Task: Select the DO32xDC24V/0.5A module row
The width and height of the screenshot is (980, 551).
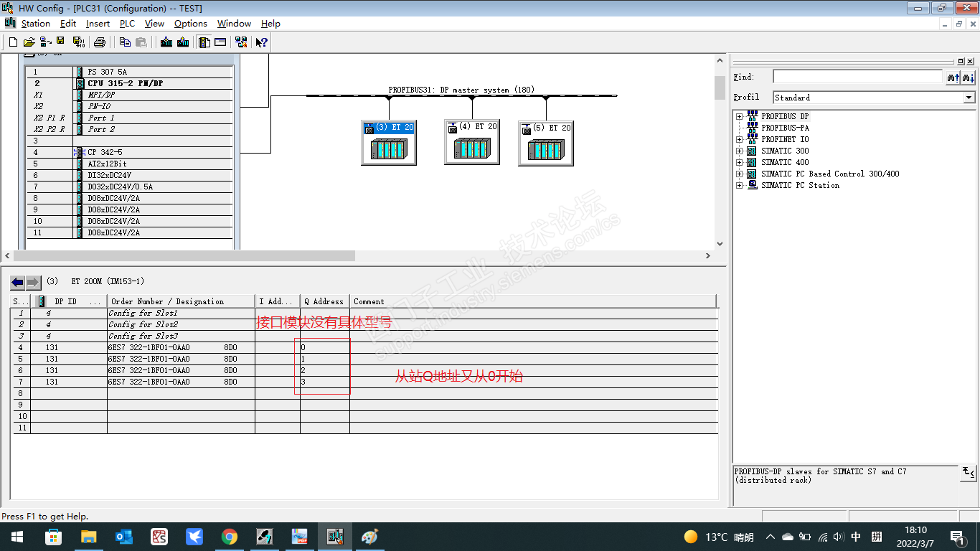Action: coord(130,187)
